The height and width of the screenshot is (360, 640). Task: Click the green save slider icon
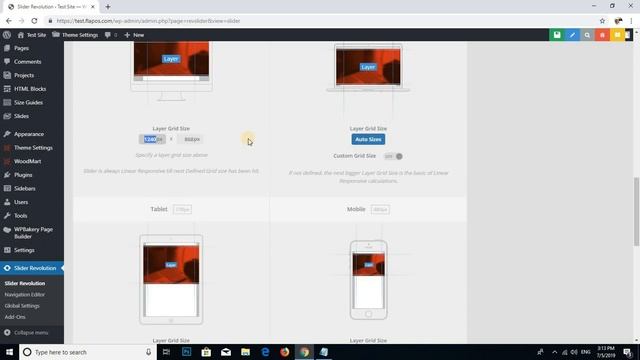[557, 35]
